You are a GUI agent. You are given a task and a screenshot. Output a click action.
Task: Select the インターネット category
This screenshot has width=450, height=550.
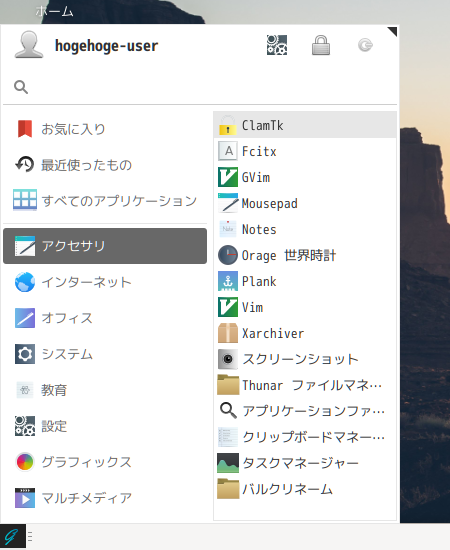pos(105,282)
